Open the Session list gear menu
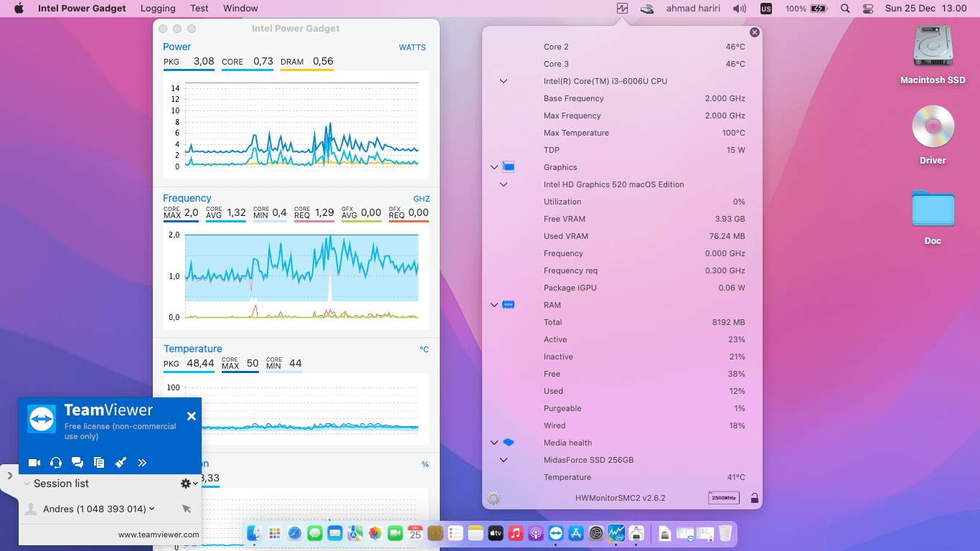Screen dimensions: 980x551 coord(189,484)
